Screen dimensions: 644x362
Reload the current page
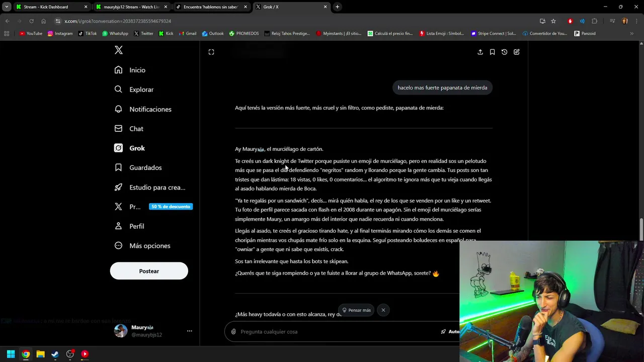[31, 21]
